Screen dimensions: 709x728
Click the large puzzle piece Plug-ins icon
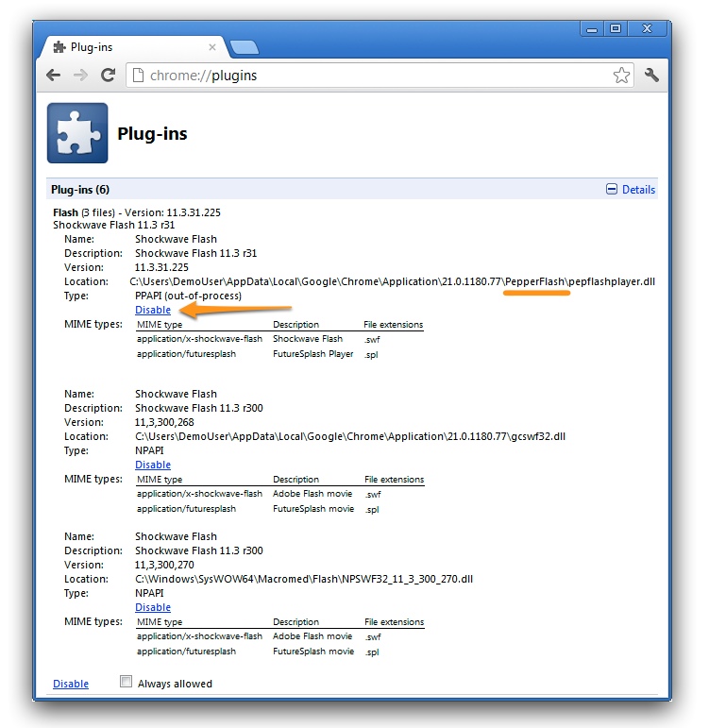pos(77,134)
